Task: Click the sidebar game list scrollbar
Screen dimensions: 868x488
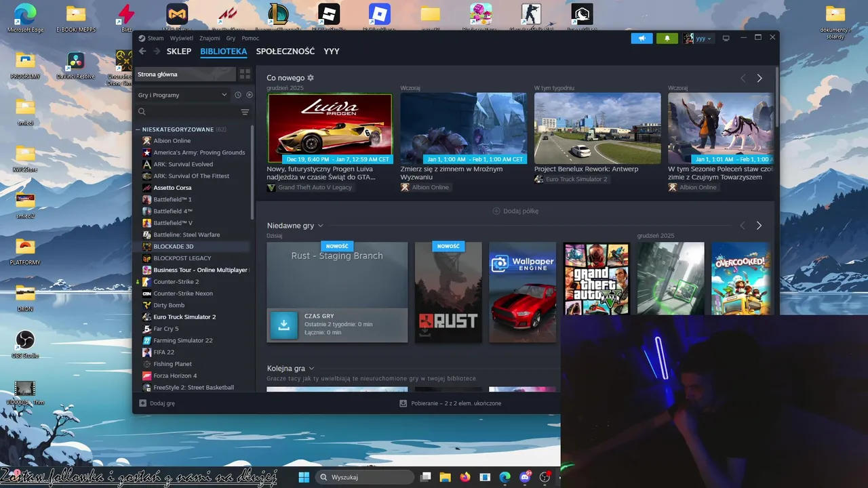Action: click(253, 173)
